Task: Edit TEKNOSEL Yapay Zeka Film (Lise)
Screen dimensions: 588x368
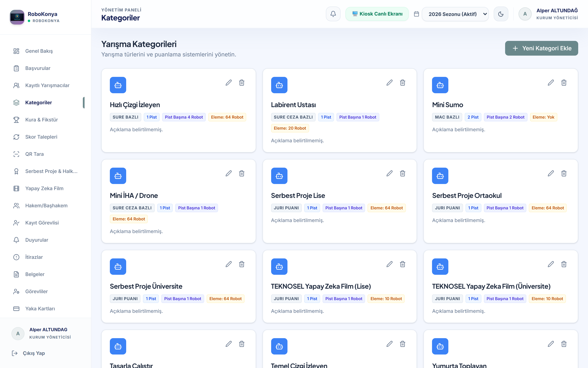Action: (x=390, y=264)
